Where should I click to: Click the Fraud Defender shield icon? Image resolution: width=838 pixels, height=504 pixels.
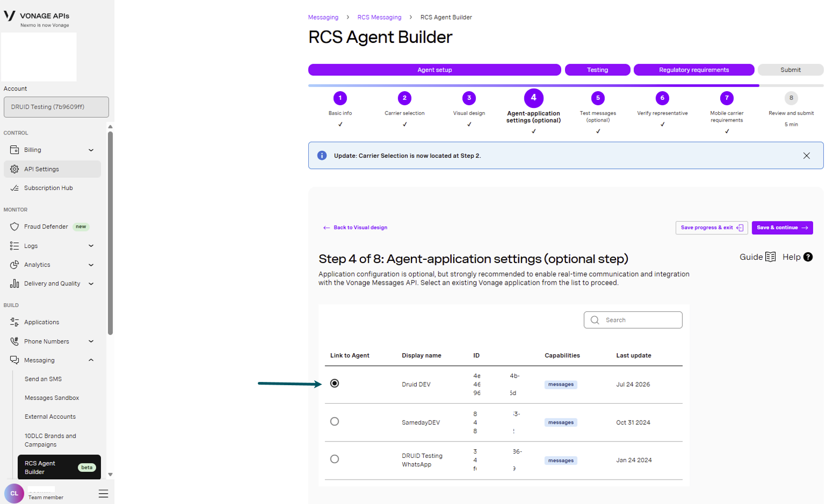15,227
